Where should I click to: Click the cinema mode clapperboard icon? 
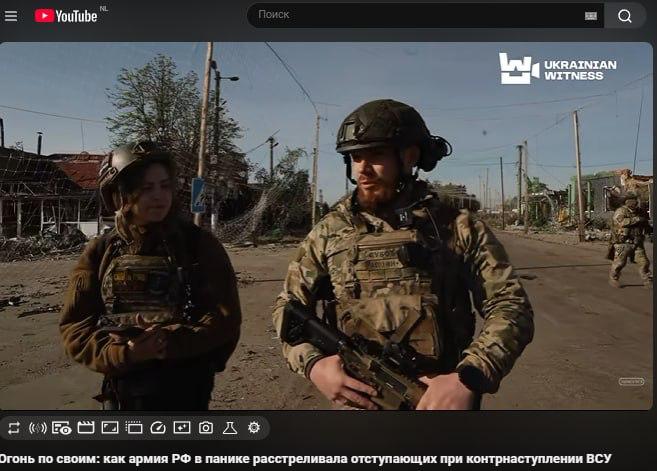[86, 427]
